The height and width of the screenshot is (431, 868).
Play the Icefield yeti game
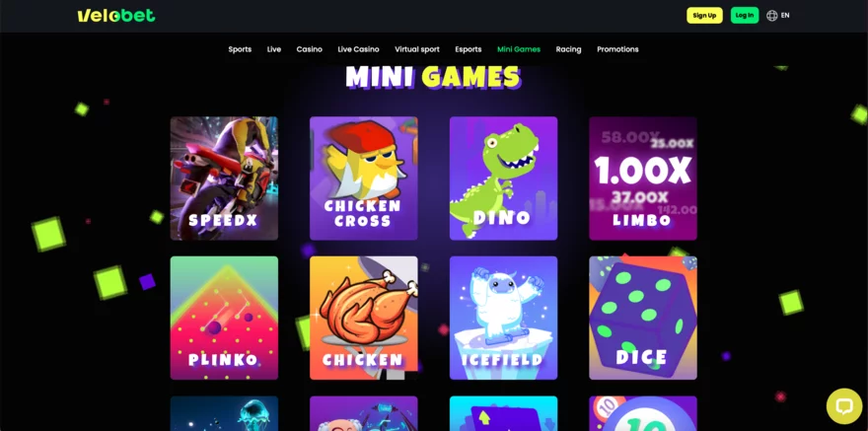click(503, 318)
